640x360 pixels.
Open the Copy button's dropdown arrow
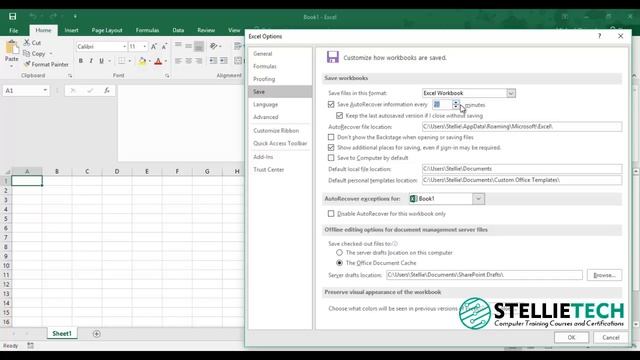[x=51, y=53]
